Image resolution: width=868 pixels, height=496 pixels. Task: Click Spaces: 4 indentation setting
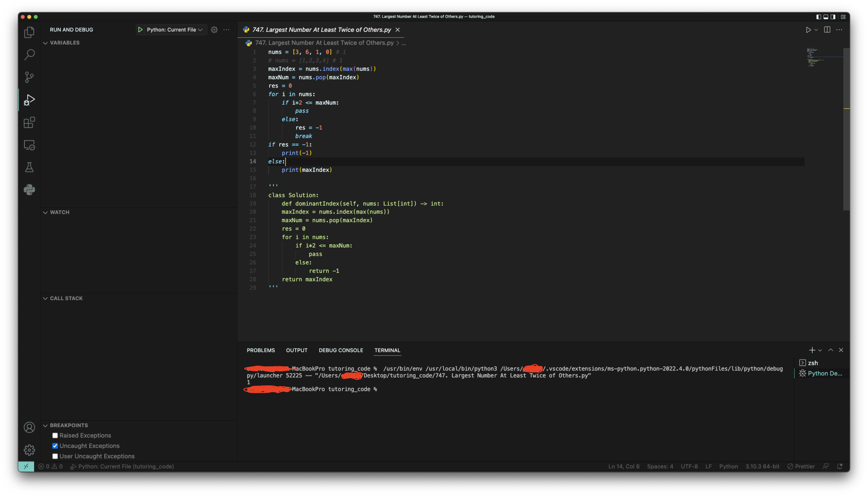[660, 466]
